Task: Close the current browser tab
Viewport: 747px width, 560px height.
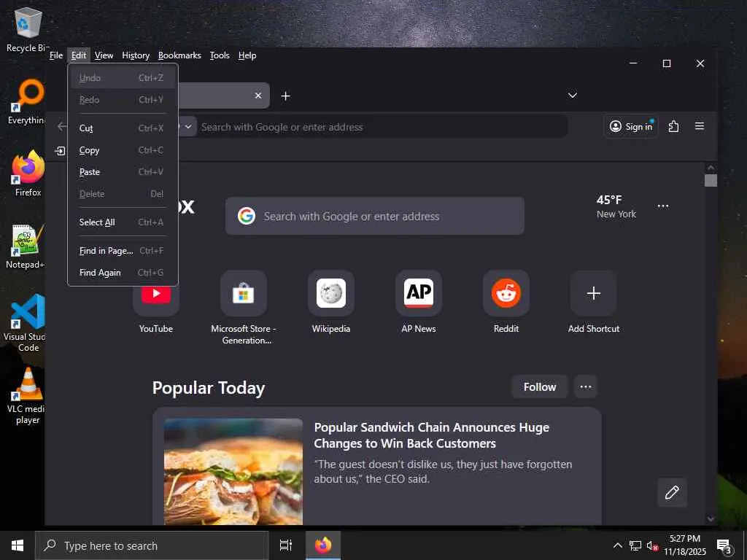Action: pyautogui.click(x=258, y=96)
